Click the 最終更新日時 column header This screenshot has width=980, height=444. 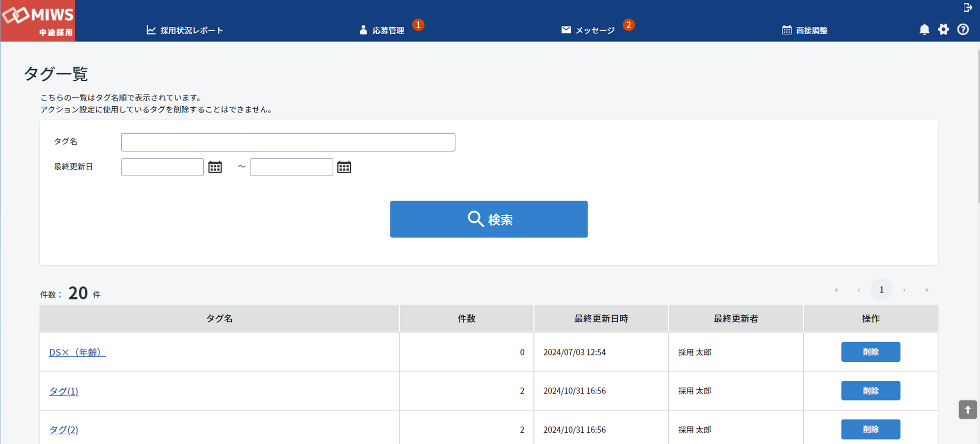tap(601, 319)
